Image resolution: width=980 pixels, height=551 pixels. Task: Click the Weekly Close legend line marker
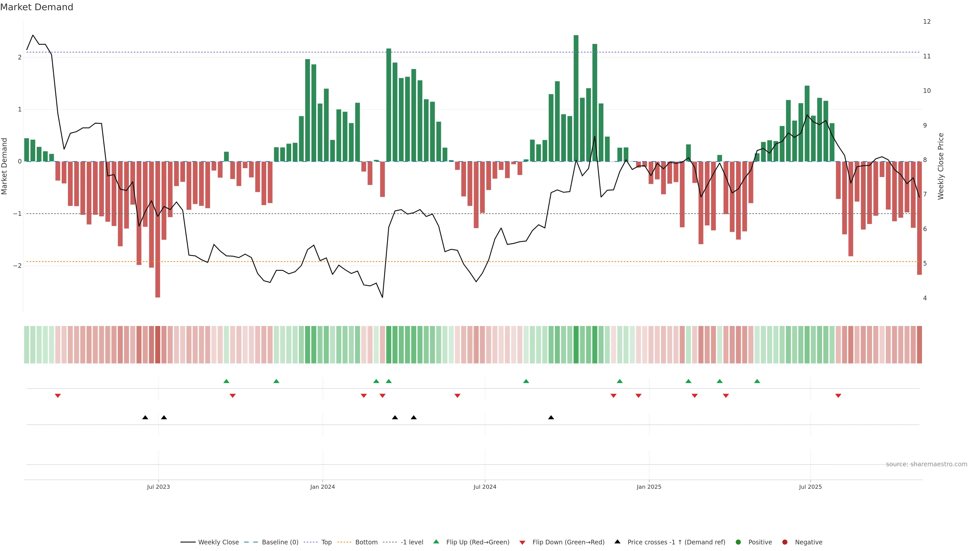pyautogui.click(x=188, y=542)
